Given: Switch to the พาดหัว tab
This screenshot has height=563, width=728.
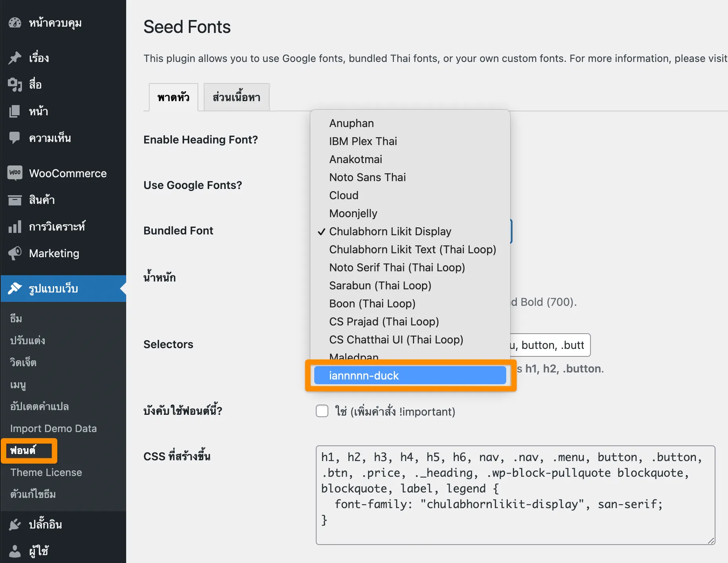Looking at the screenshot, I should [x=173, y=97].
